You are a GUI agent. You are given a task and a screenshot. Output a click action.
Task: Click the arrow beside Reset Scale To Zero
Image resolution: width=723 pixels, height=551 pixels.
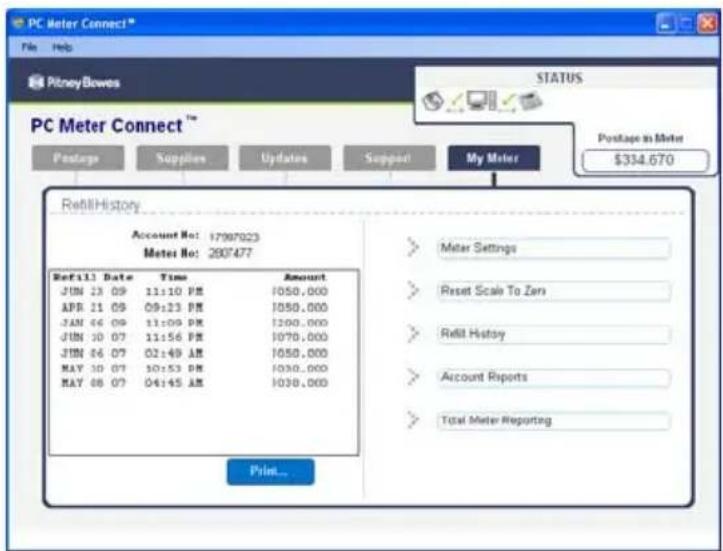[413, 290]
